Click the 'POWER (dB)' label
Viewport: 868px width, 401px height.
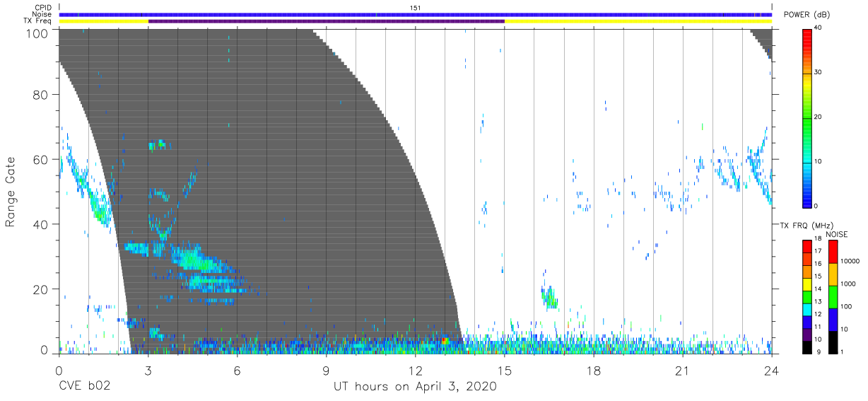(x=809, y=15)
